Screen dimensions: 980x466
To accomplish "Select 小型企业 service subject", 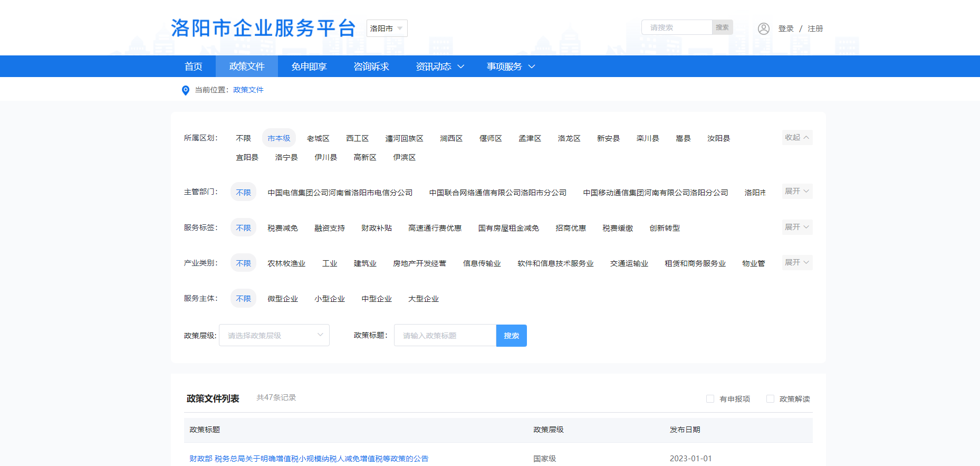I will click(x=329, y=299).
